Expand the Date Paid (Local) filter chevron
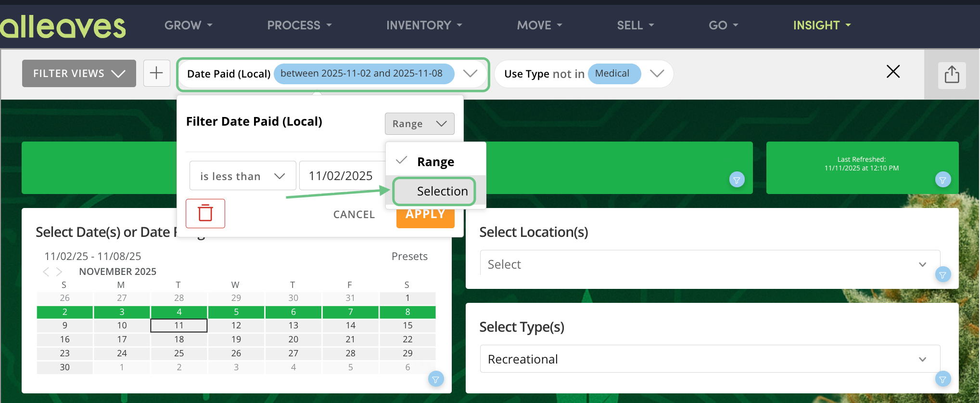The width and height of the screenshot is (980, 403). pyautogui.click(x=470, y=73)
